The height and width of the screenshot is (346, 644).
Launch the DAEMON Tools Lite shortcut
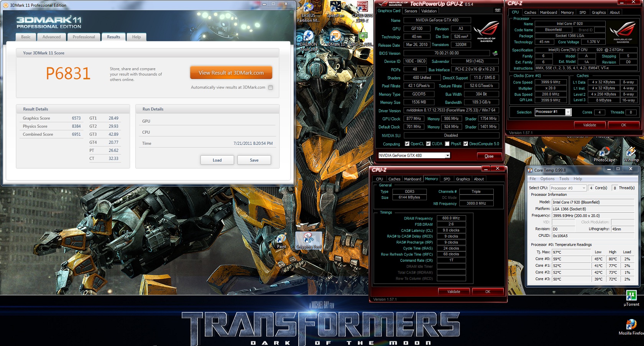(x=308, y=41)
